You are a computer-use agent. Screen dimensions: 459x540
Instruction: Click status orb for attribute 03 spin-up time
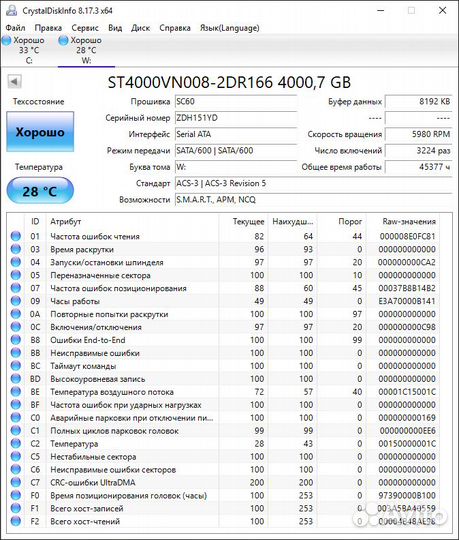pos(16,249)
